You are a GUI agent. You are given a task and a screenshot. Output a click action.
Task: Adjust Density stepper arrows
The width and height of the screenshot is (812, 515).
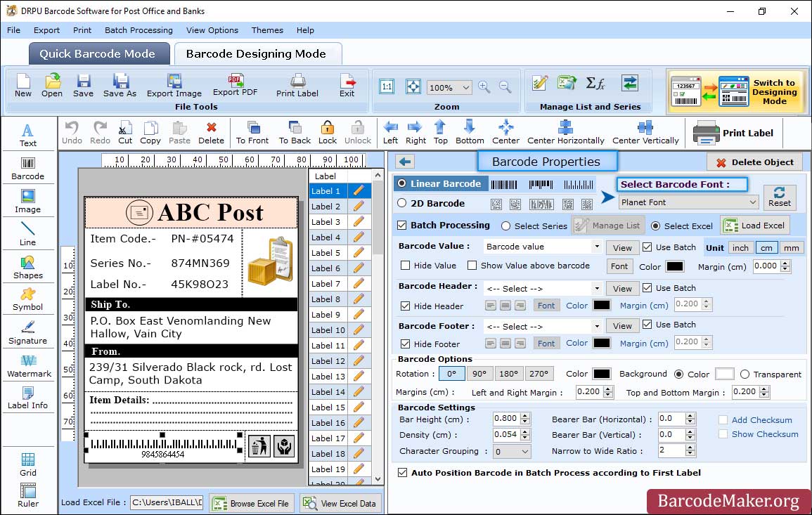point(525,435)
